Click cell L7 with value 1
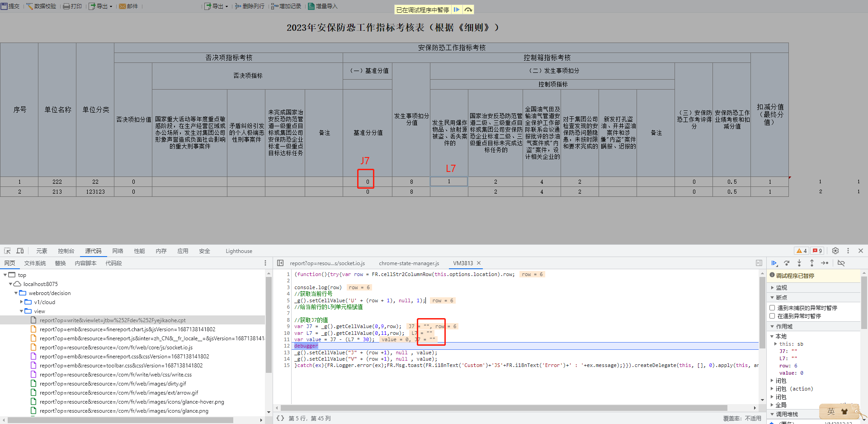Viewport: 868px width, 424px height. (x=449, y=181)
